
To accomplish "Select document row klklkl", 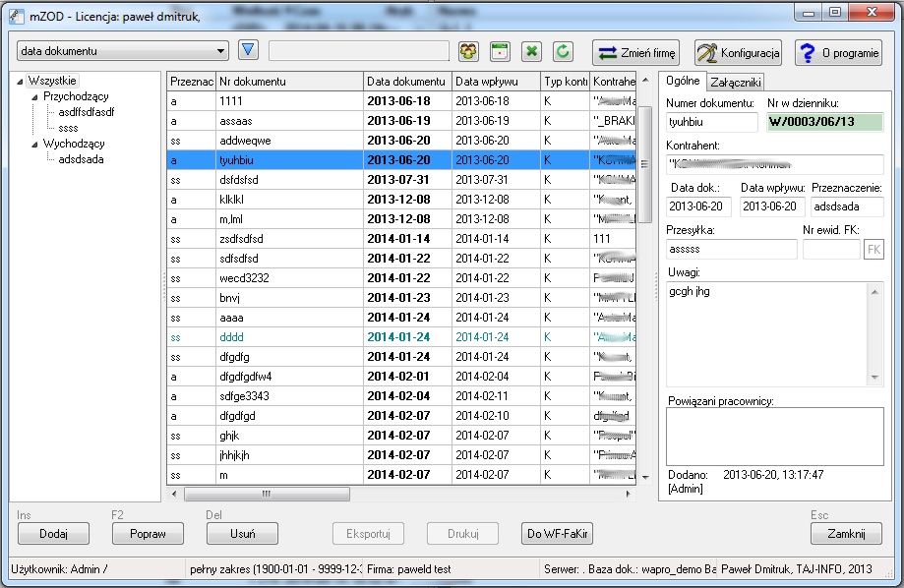I will pos(401,200).
